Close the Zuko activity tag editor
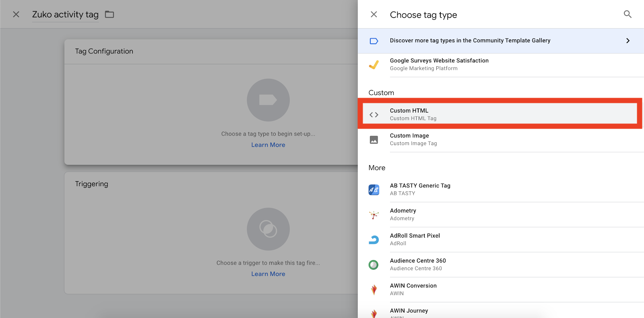The height and width of the screenshot is (318, 644). (x=16, y=14)
